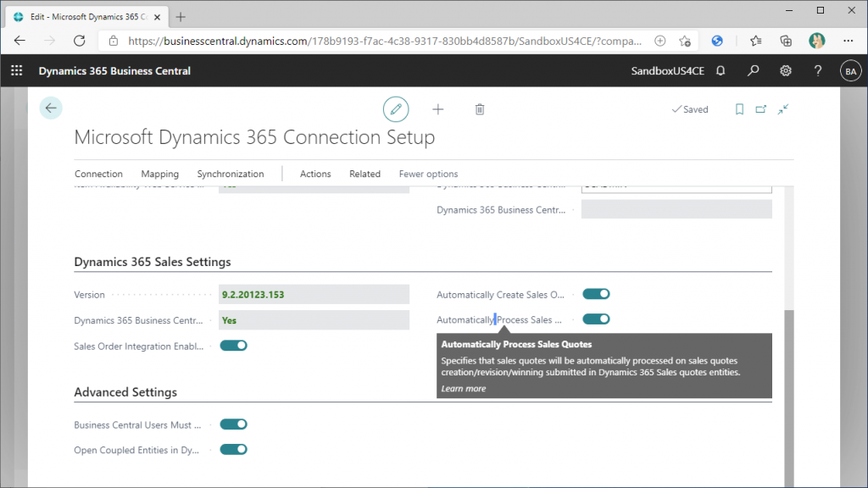The width and height of the screenshot is (868, 488).
Task: Toggle Business Central Users Must switch
Action: point(234,424)
